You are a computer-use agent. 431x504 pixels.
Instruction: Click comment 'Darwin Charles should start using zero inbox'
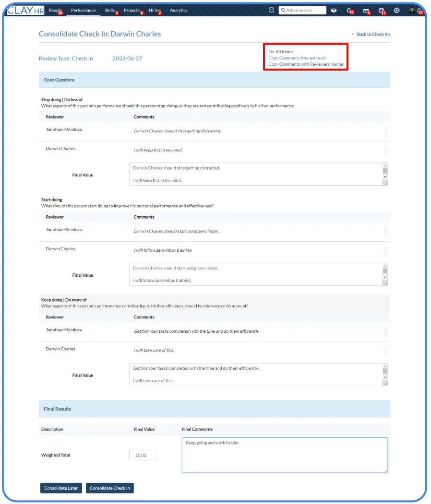coord(177,231)
